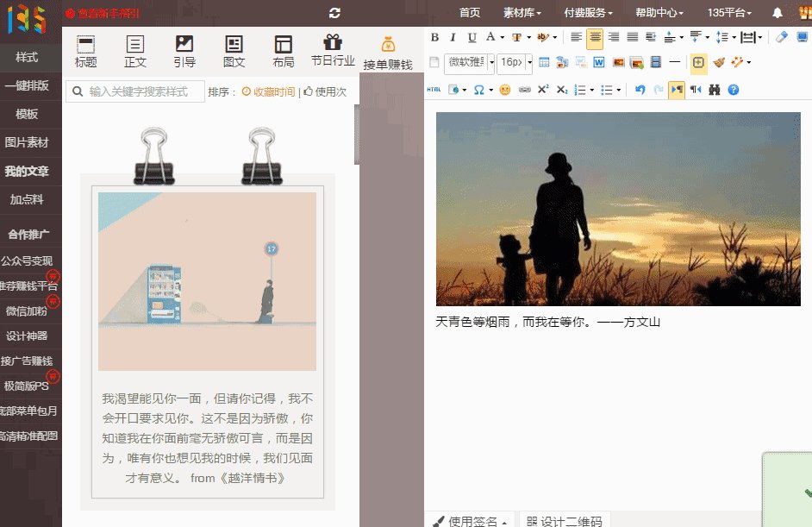Screen dimensions: 812x527
Task: Toggle italic formatting
Action: click(453, 37)
